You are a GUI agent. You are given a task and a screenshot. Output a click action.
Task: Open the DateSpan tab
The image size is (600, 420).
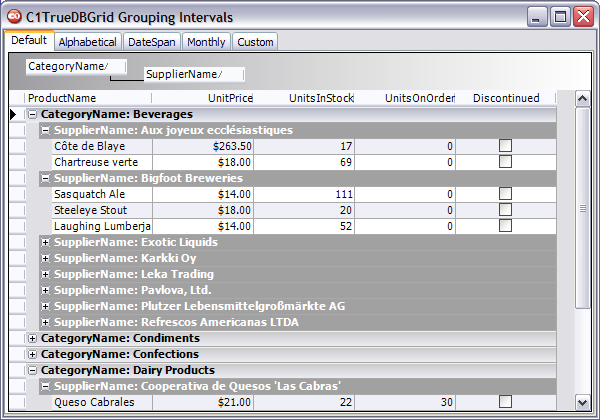(x=152, y=42)
